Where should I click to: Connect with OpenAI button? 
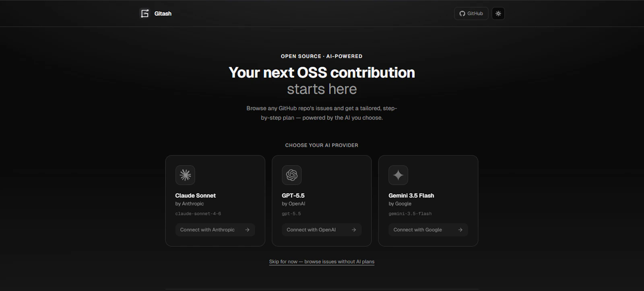(322, 230)
